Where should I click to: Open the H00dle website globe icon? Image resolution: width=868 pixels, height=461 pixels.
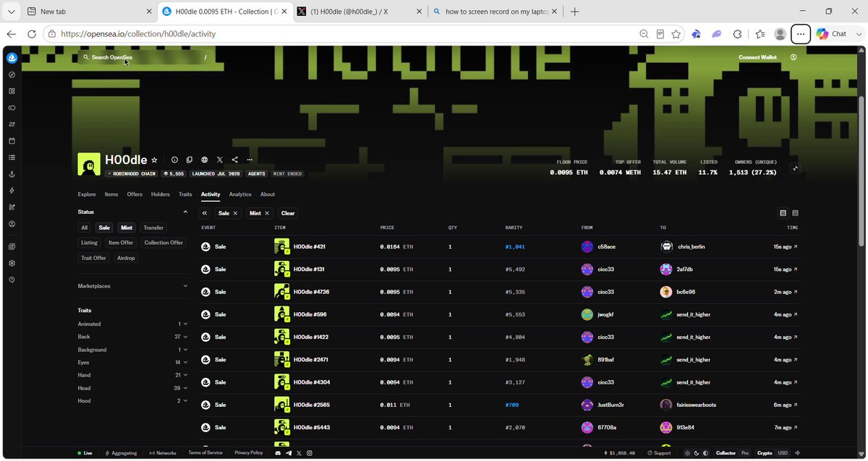tap(205, 160)
